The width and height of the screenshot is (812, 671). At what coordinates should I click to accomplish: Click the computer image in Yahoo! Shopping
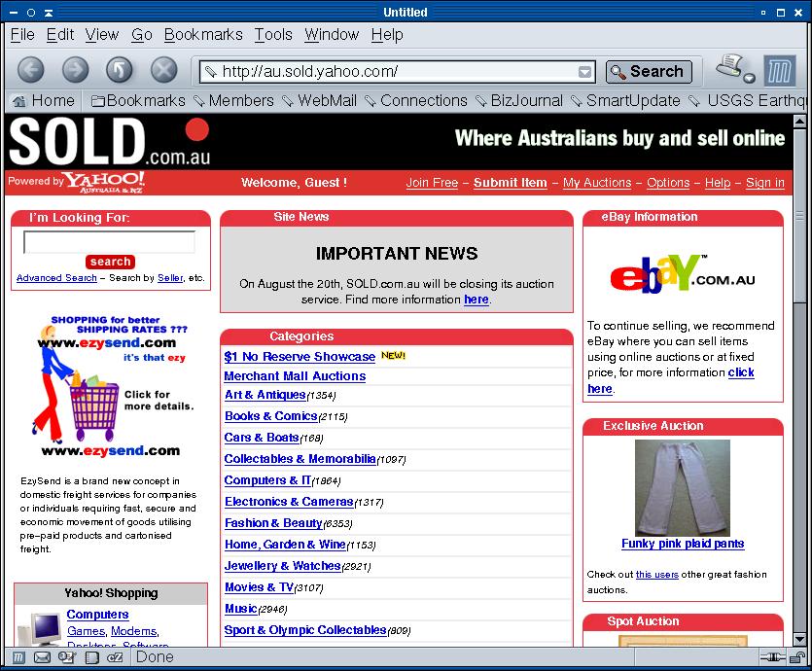pyautogui.click(x=40, y=628)
